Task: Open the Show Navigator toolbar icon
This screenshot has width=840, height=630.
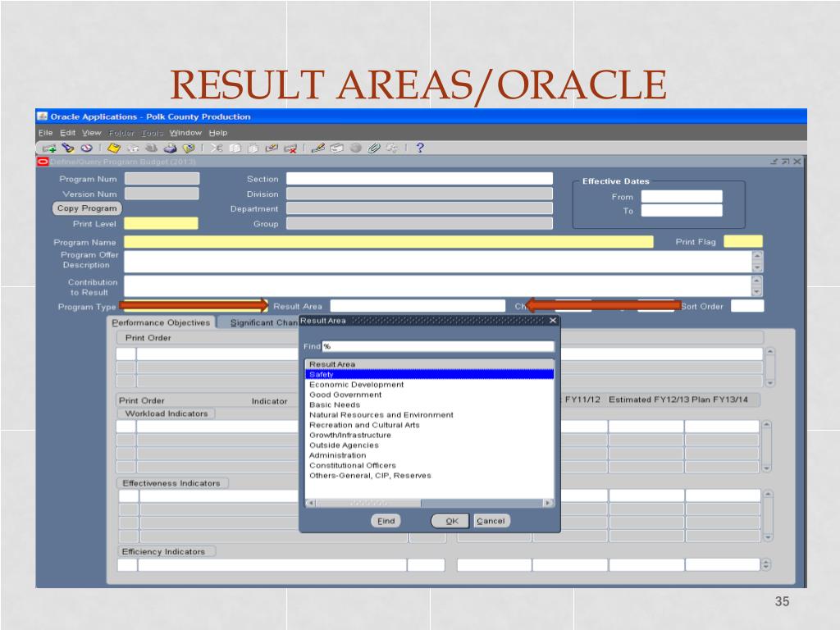Action: point(87,148)
